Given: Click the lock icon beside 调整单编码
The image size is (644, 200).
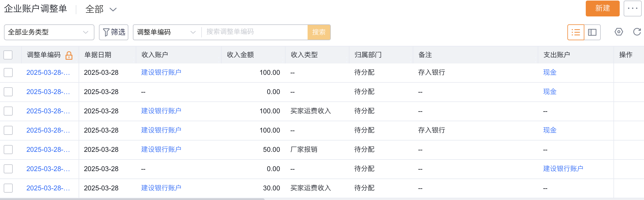Looking at the screenshot, I should [69, 55].
